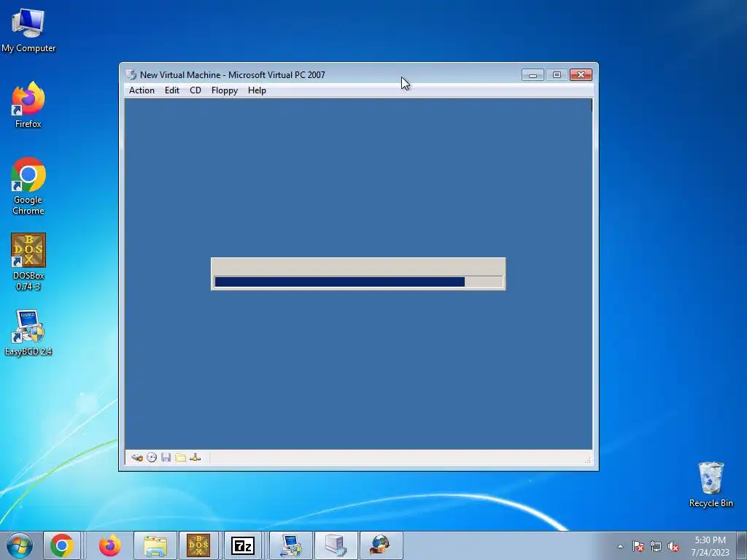Click the muted volume tray icon
Screen dimensions: 747x560
[x=673, y=546]
